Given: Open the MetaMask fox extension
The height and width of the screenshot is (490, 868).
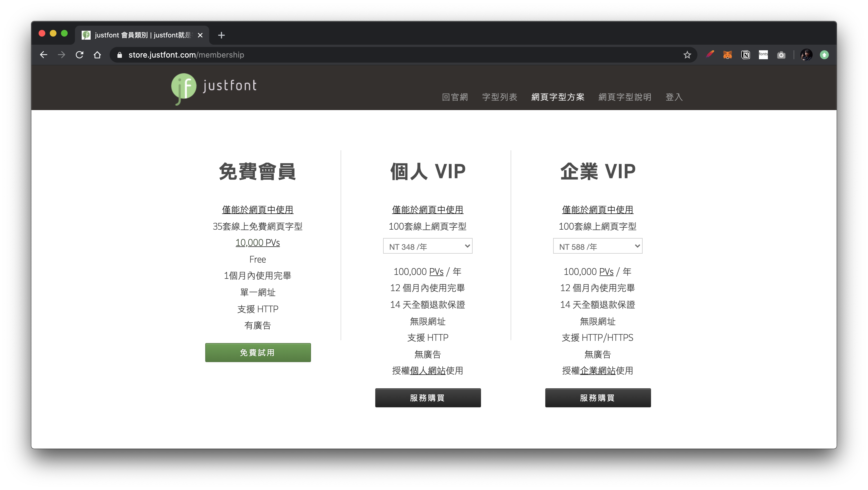Looking at the screenshot, I should 728,54.
